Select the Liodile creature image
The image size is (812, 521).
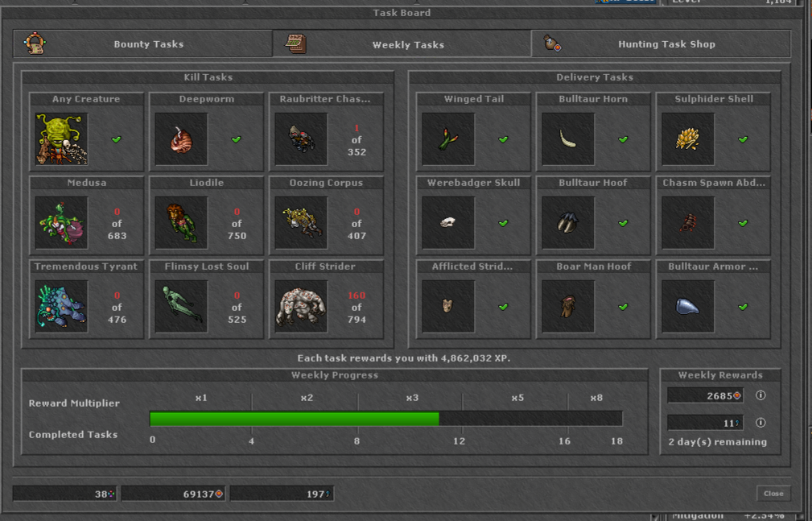coord(181,223)
